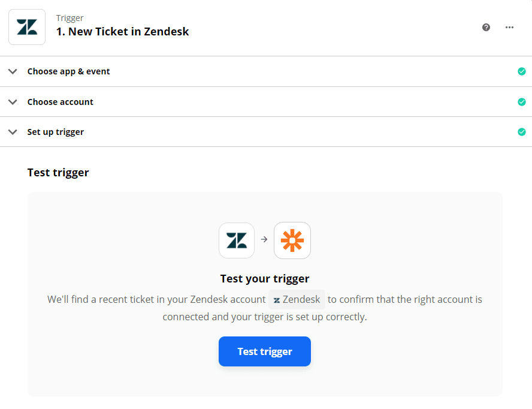This screenshot has height=409, width=532.
Task: Collapse the Choose app & event section
Action: tap(13, 71)
